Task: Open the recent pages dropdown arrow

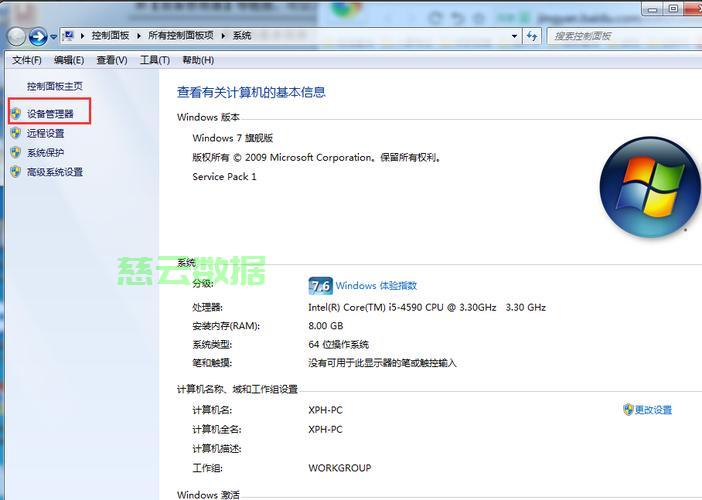Action: (x=54, y=37)
